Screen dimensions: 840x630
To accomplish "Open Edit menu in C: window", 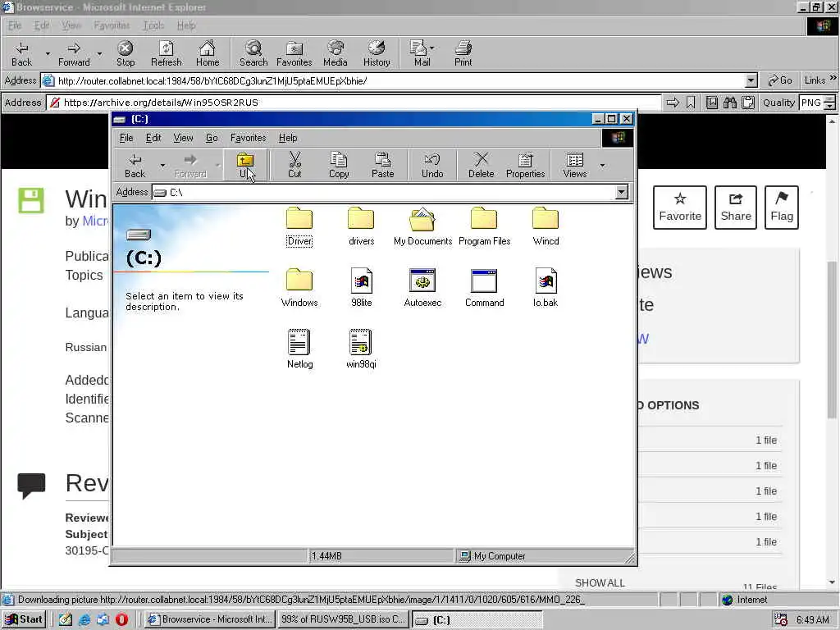I will [153, 138].
